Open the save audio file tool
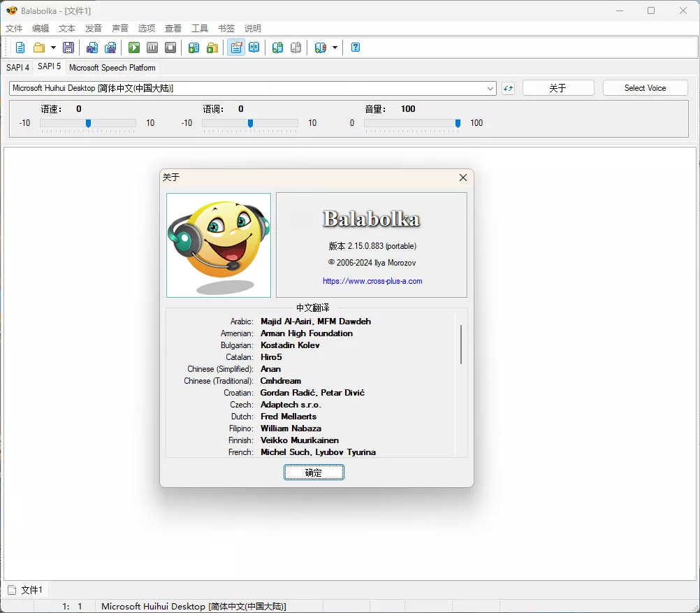The width and height of the screenshot is (700, 613). (x=92, y=47)
